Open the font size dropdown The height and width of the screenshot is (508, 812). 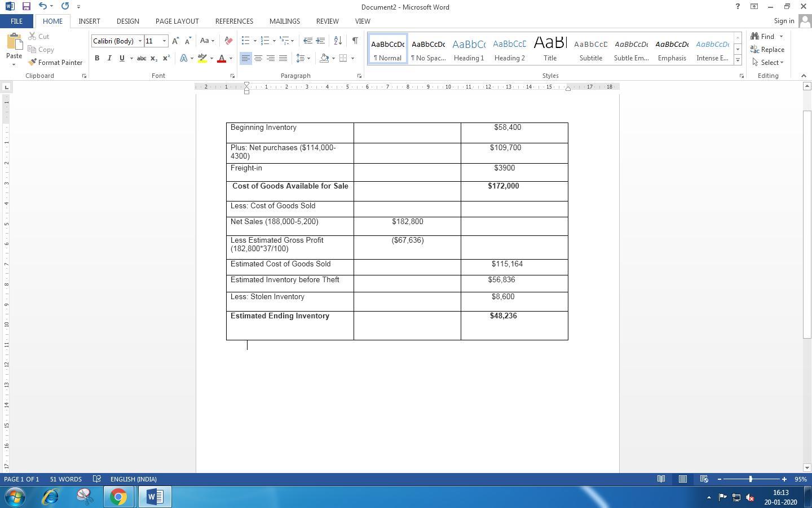pyautogui.click(x=164, y=41)
